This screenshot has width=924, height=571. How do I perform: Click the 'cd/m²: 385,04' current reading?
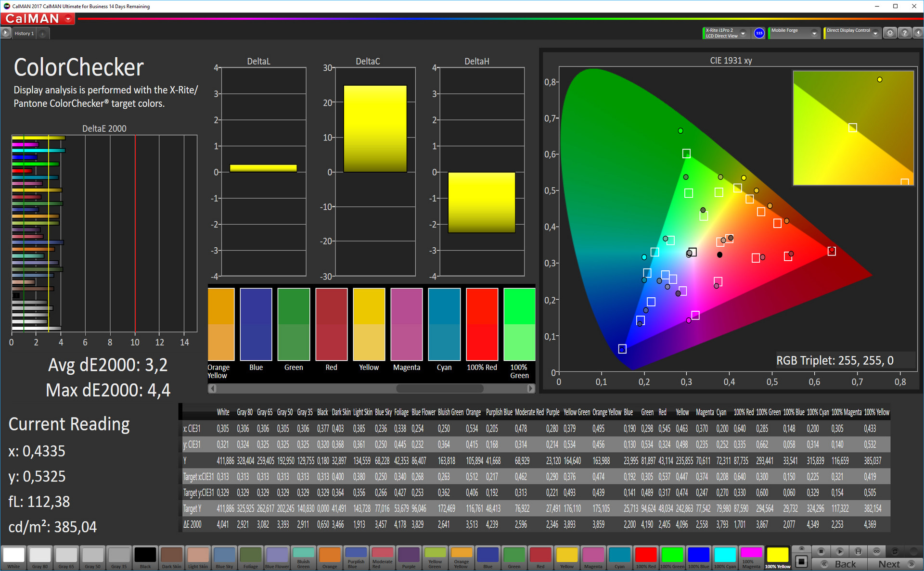click(52, 527)
